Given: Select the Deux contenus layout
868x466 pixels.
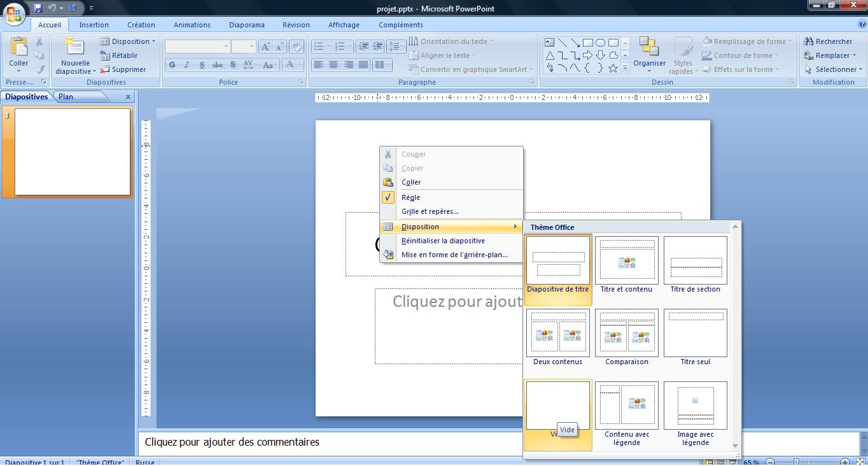Looking at the screenshot, I should click(557, 337).
